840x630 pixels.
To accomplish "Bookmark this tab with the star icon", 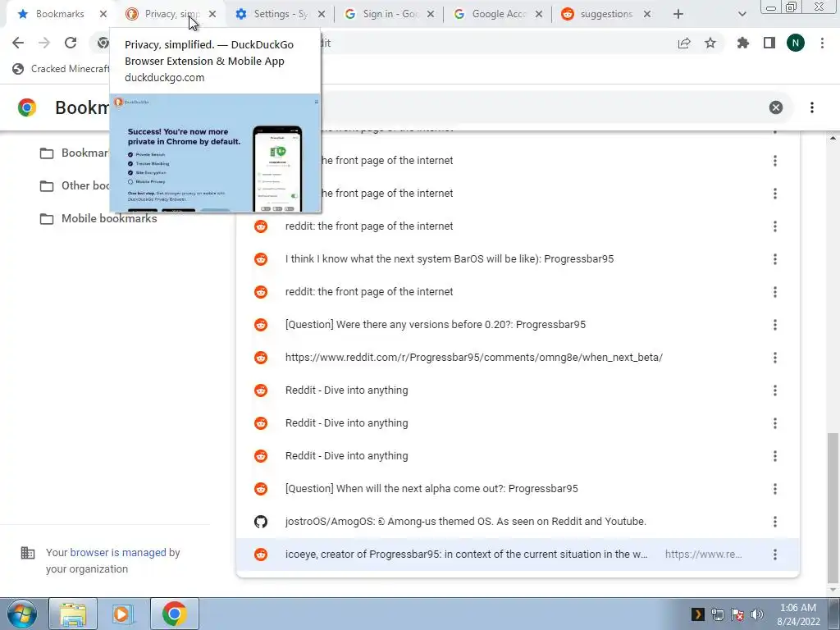I will click(x=710, y=43).
